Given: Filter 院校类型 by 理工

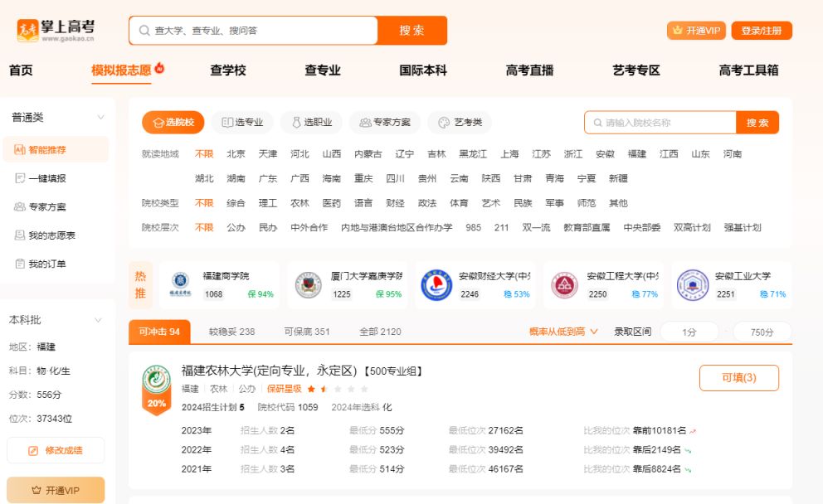Looking at the screenshot, I should click(x=268, y=203).
